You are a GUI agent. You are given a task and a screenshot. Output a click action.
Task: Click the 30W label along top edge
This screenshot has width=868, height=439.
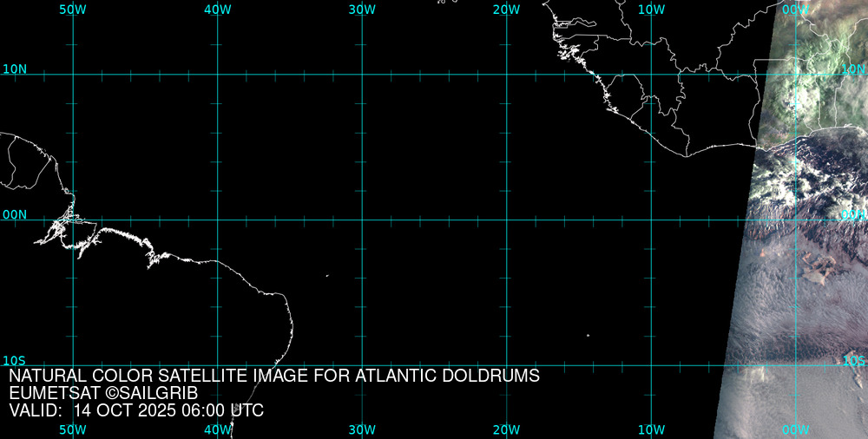click(x=362, y=10)
